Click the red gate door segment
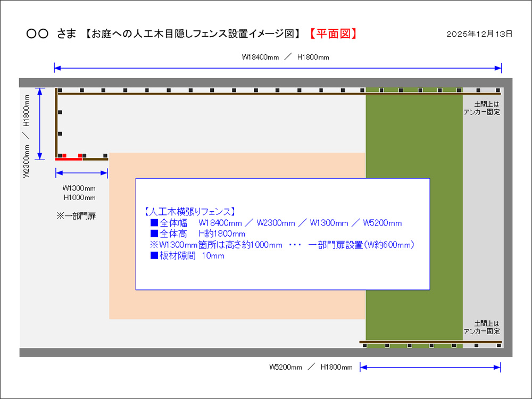The width and height of the screenshot is (532, 399). pos(69,159)
